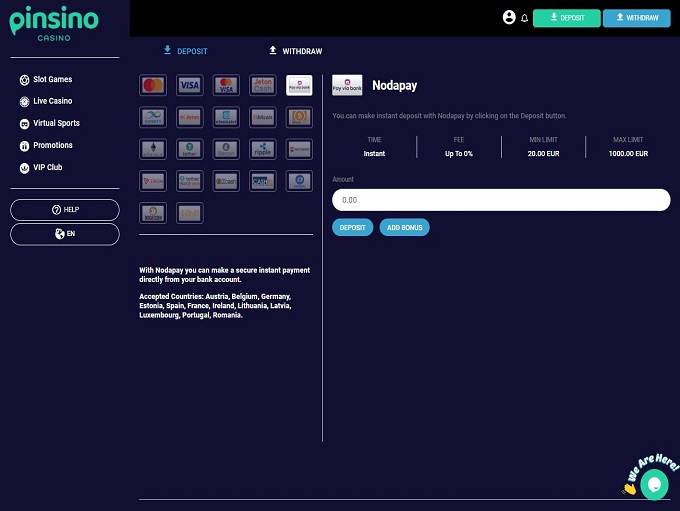Click the Add Bonus button
680x511 pixels.
click(x=404, y=228)
